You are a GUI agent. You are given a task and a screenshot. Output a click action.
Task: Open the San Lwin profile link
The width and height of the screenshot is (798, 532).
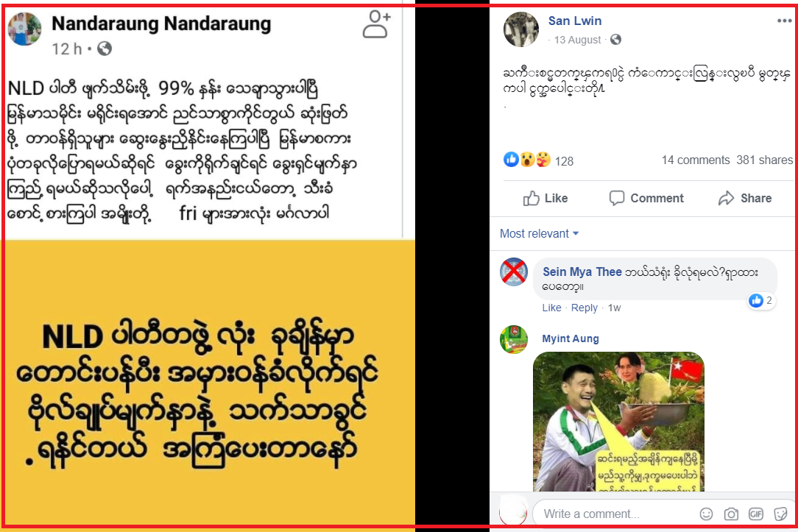(575, 21)
